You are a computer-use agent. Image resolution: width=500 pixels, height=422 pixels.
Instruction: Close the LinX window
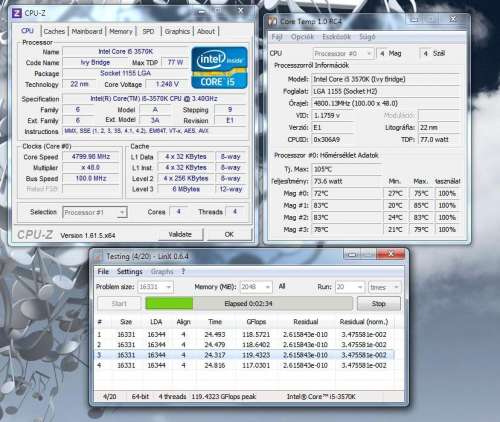pos(391,254)
